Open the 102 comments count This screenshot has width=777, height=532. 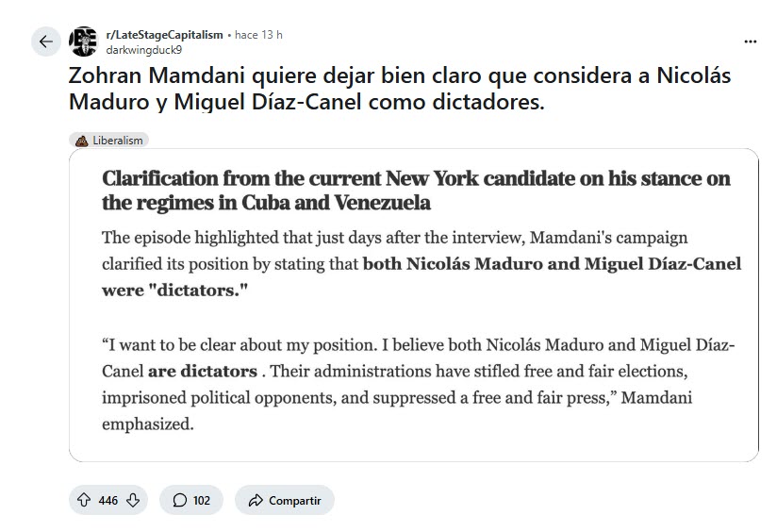[201, 500]
